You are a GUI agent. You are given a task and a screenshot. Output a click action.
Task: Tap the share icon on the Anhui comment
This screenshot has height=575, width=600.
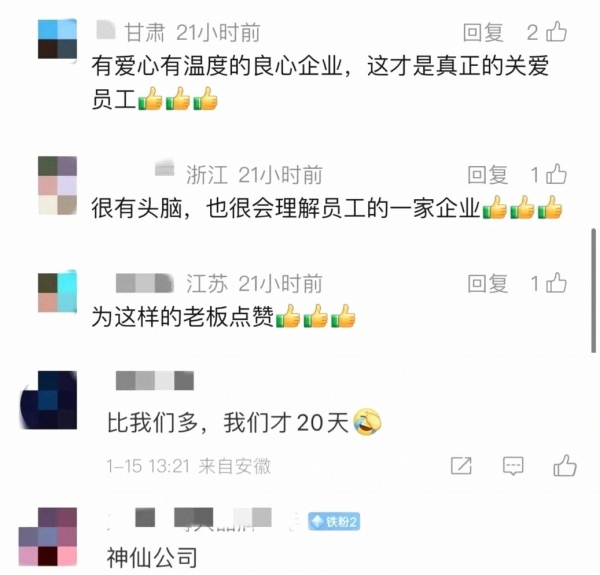coord(461,466)
